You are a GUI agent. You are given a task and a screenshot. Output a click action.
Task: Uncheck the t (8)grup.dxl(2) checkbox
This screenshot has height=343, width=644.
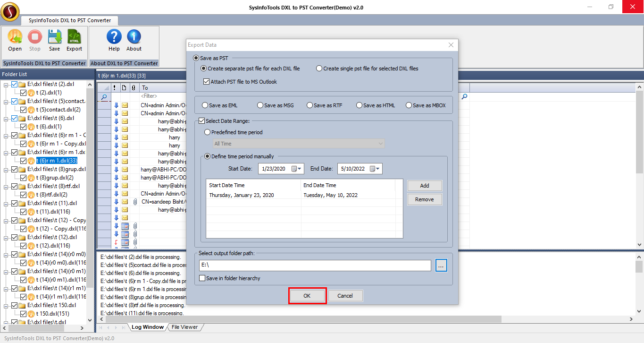23,178
